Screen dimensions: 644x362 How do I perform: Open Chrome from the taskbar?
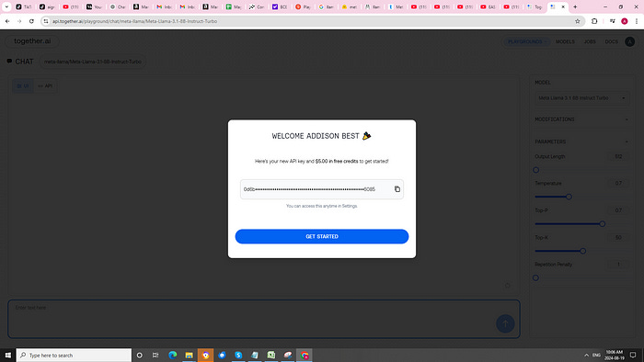305,355
